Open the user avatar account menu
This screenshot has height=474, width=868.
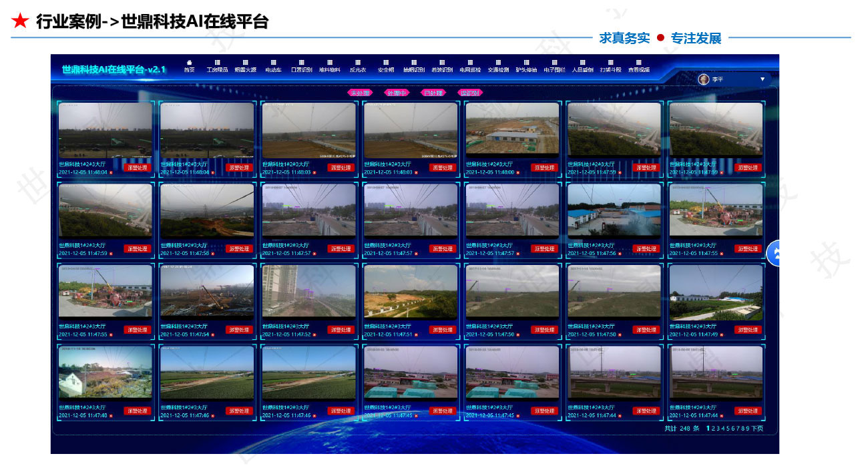coord(704,79)
